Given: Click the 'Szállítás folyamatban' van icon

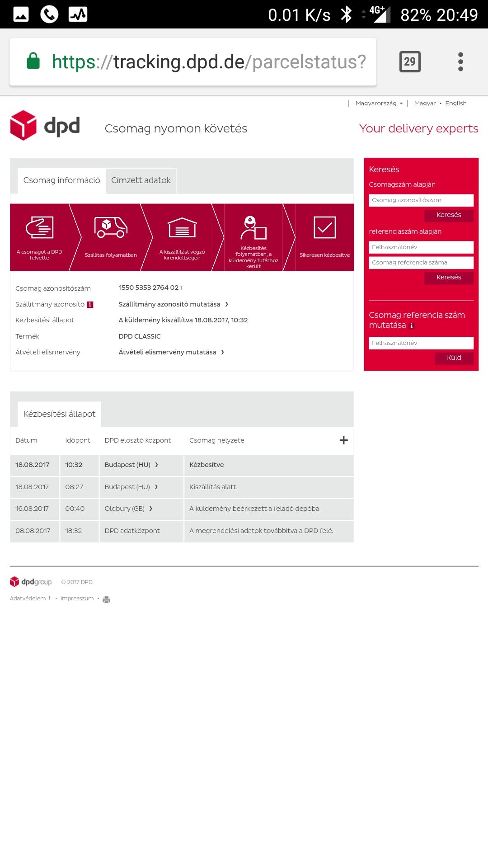Looking at the screenshot, I should (111, 227).
